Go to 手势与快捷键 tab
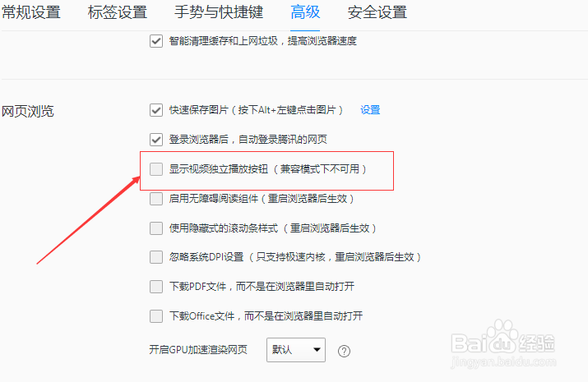The height and width of the screenshot is (382, 588). [219, 12]
